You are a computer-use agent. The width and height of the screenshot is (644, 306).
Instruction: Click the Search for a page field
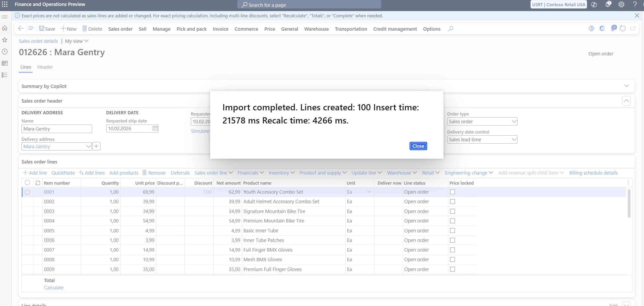click(309, 5)
